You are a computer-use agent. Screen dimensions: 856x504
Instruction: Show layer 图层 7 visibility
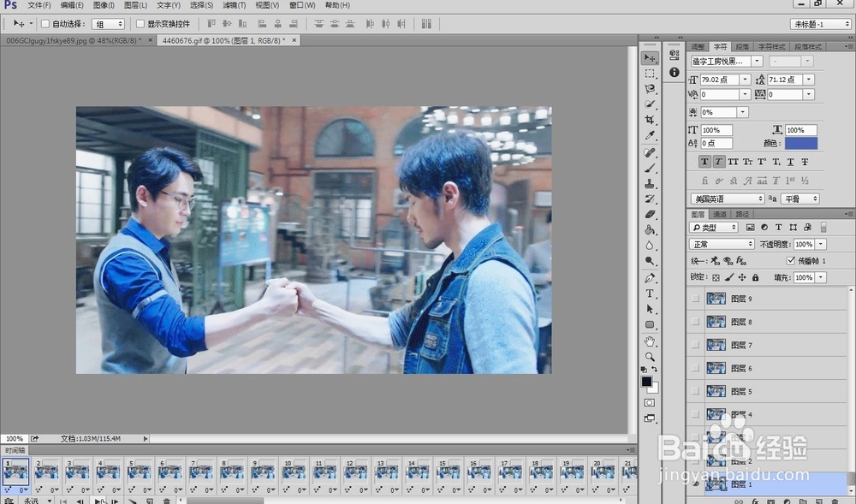pyautogui.click(x=695, y=345)
